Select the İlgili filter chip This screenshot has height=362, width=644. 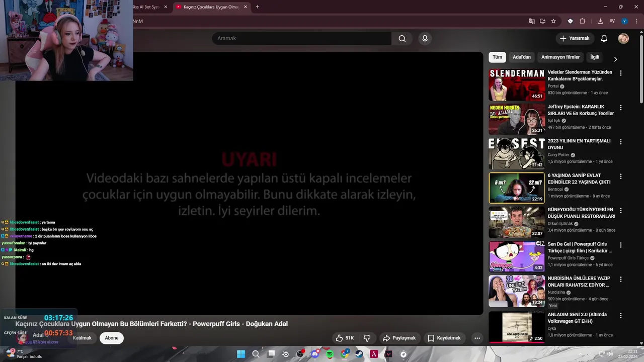click(x=595, y=57)
